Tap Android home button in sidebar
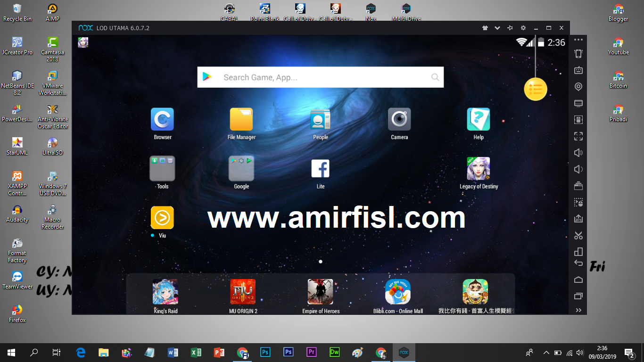The image size is (644, 362). click(x=578, y=280)
